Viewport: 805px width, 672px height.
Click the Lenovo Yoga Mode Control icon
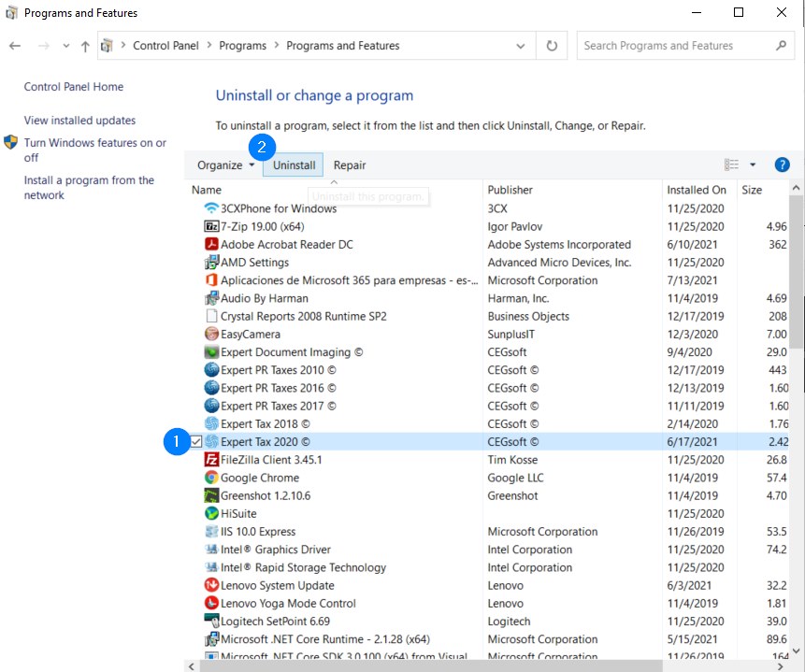coord(211,604)
